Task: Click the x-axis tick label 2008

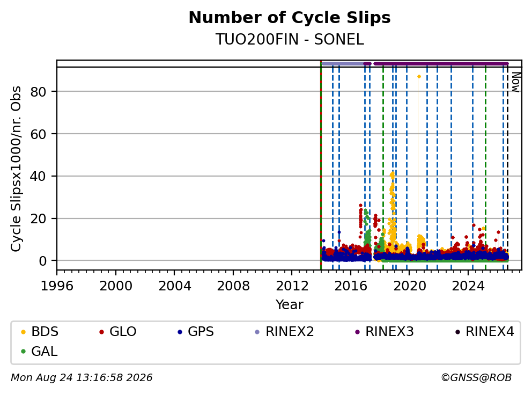Action: click(233, 286)
